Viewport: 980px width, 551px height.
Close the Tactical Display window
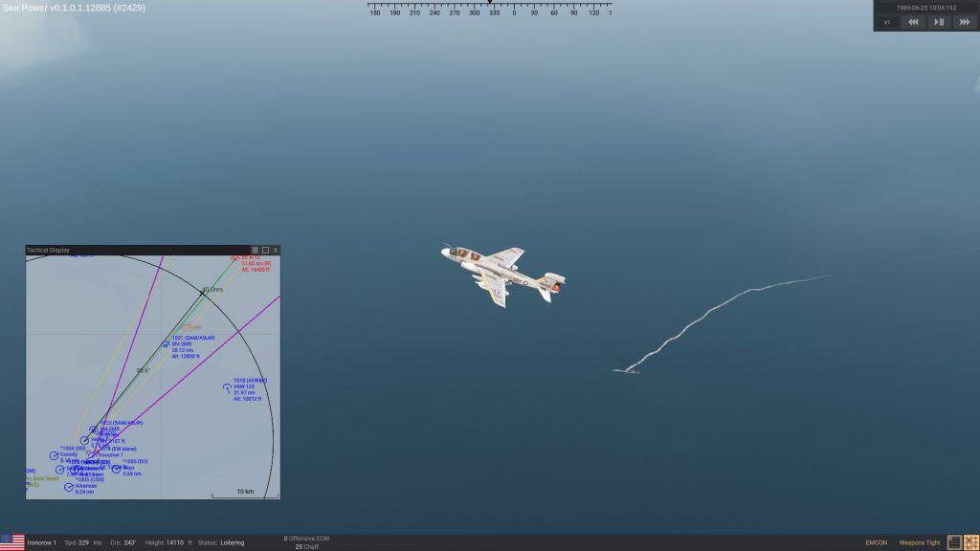point(276,250)
